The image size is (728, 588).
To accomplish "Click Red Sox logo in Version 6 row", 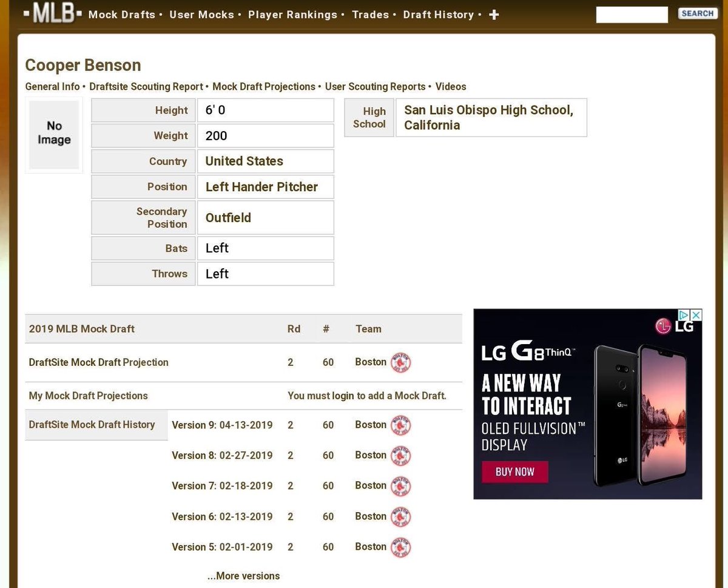I will (401, 517).
